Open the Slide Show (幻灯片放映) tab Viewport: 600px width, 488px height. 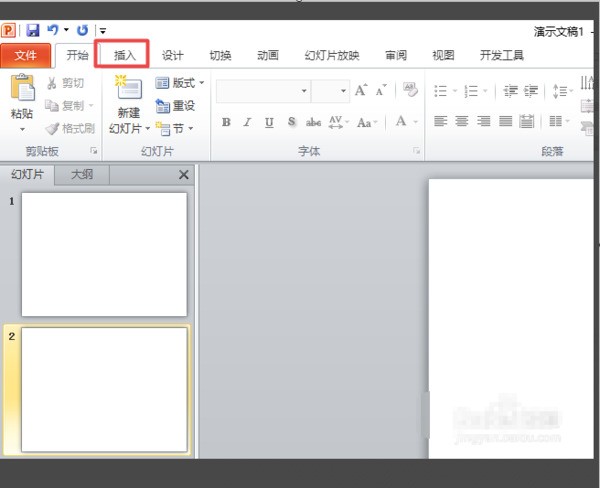(x=331, y=55)
